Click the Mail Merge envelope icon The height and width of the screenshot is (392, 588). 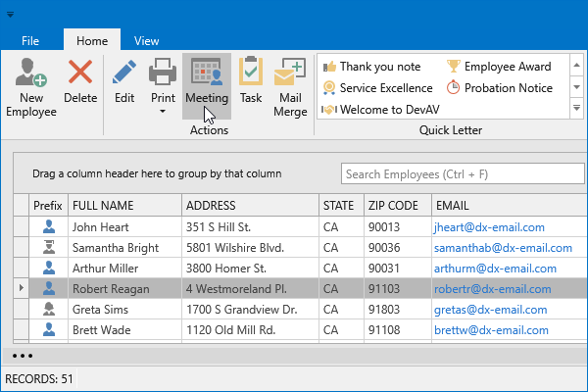point(290,72)
